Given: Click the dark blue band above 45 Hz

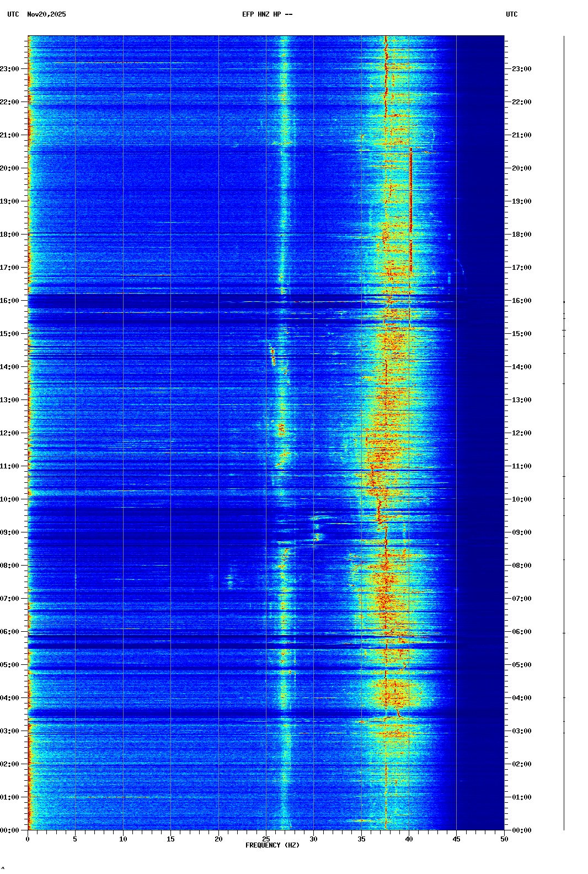Looking at the screenshot, I should [x=480, y=386].
